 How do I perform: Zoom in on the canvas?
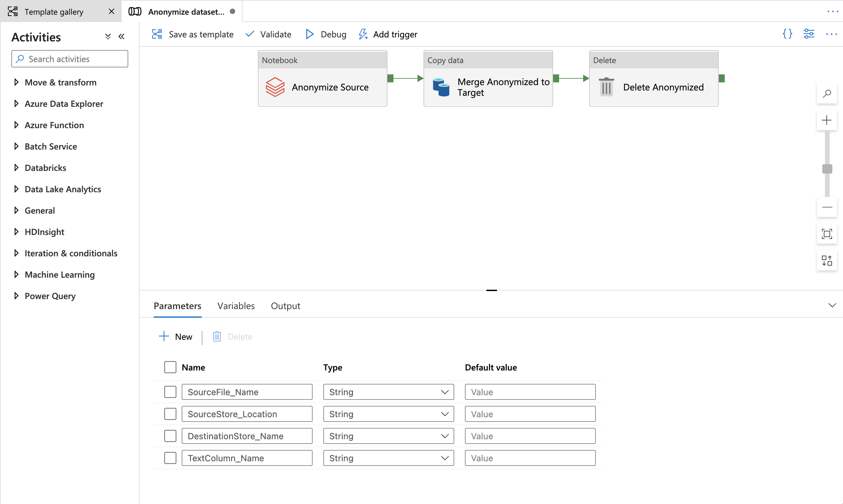click(827, 120)
